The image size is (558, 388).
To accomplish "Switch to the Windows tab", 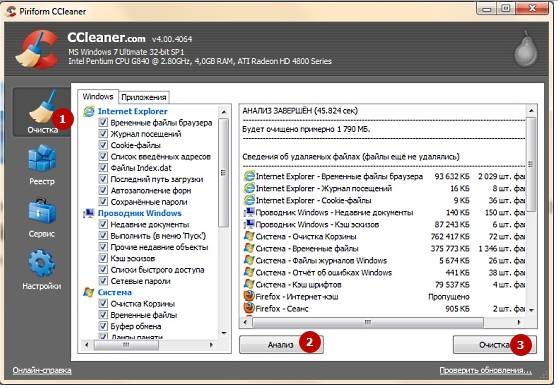I will (x=98, y=96).
